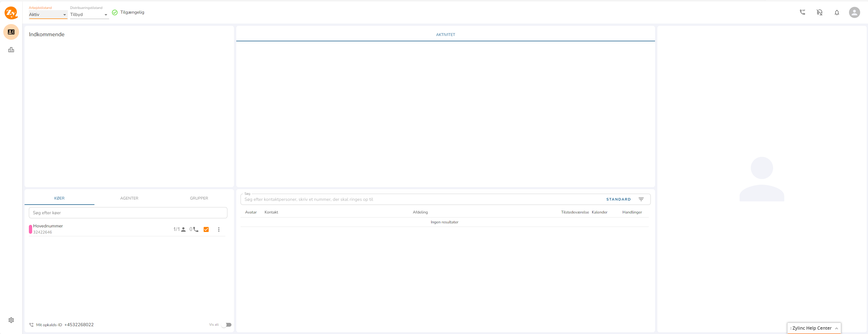Switch to the AGENTER tab
Viewport: 868px width, 334px height.
tap(129, 198)
